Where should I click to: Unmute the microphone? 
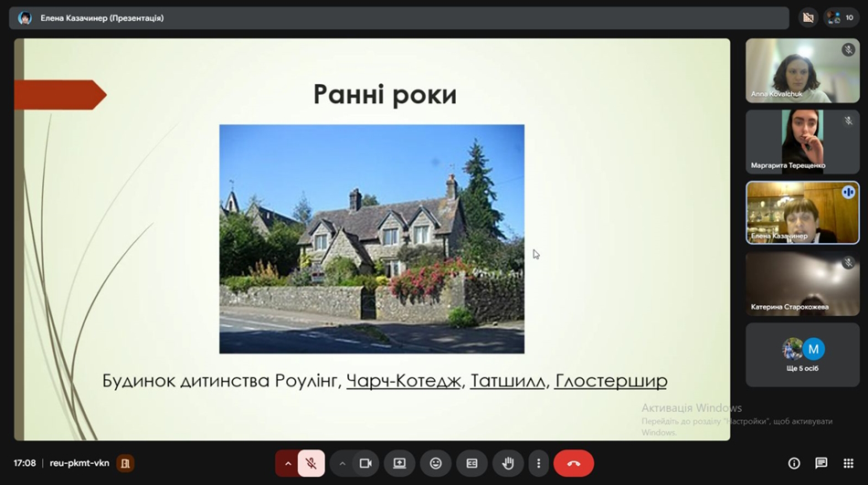tap(311, 463)
